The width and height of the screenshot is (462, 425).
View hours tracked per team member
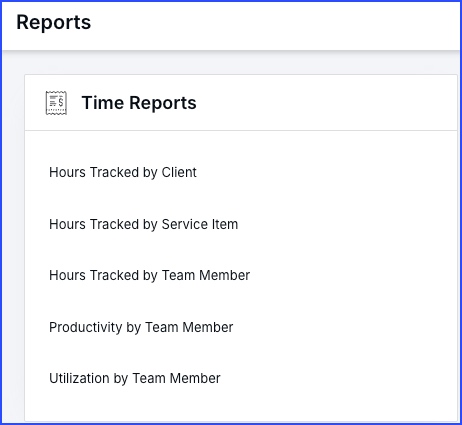[149, 275]
